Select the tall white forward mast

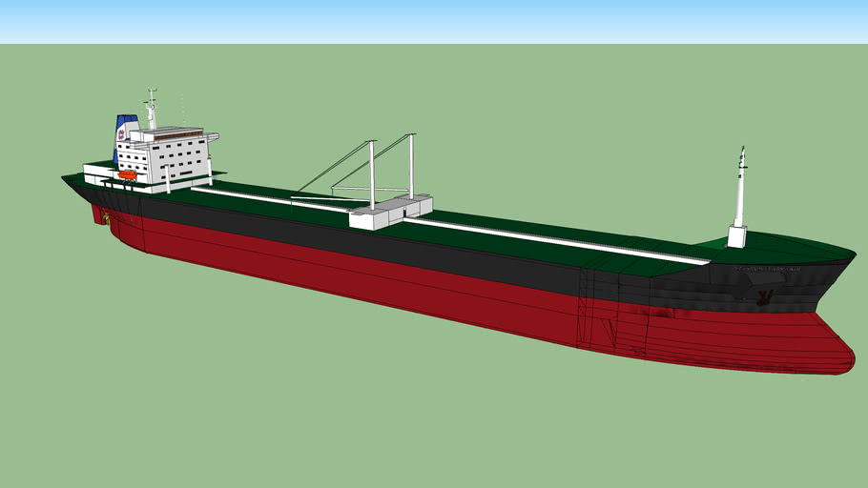(x=740, y=191)
